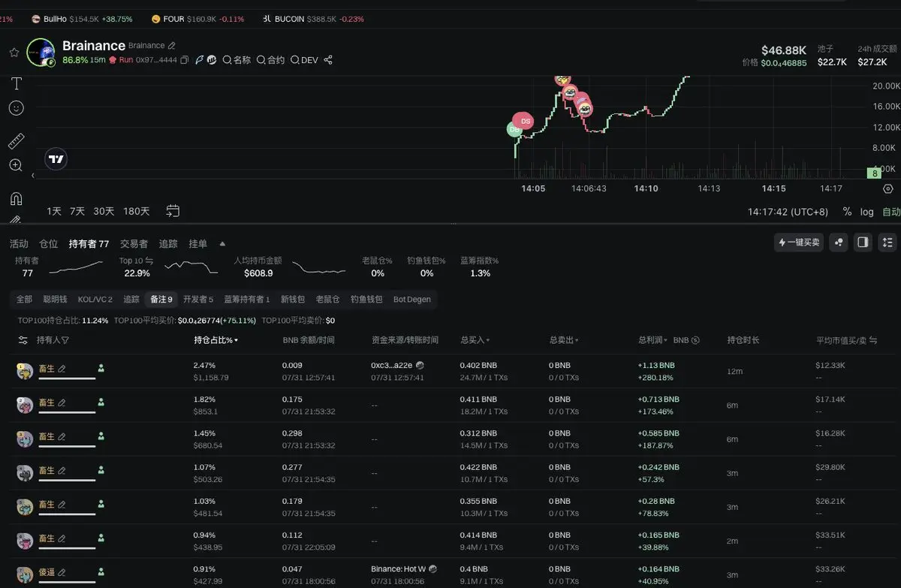The width and height of the screenshot is (901, 588).
Task: Select the BUCOIN ticker in top bar
Action: click(314, 19)
